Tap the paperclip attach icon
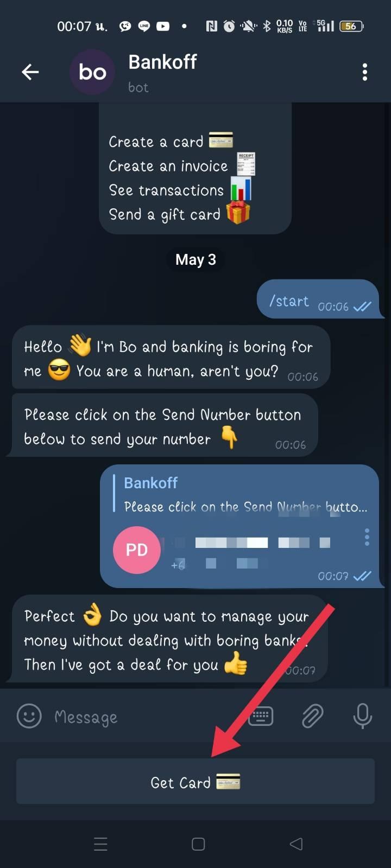 click(312, 716)
